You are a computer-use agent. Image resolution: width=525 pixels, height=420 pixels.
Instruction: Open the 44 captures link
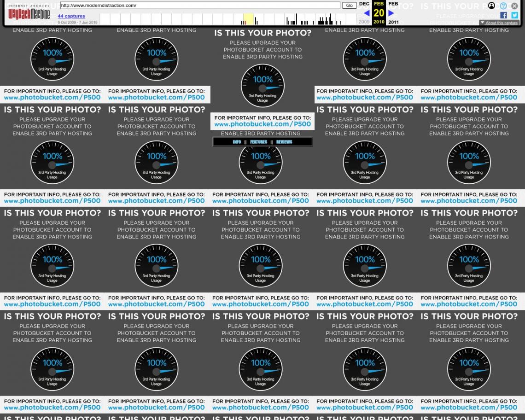71,16
